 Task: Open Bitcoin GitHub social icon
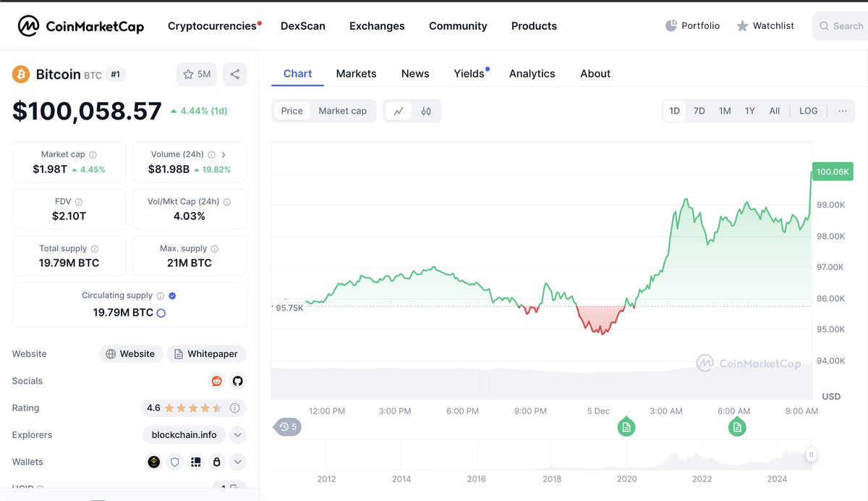237,381
